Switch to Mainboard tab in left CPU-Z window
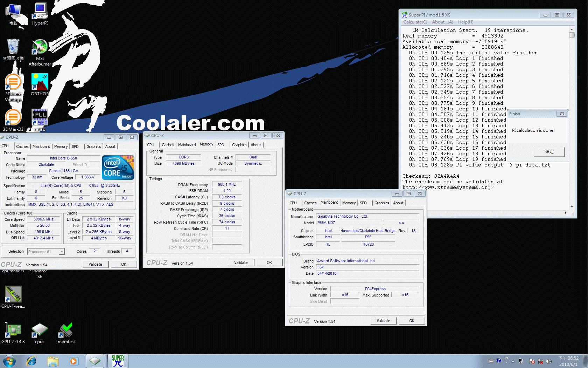Image resolution: width=588 pixels, height=368 pixels. 41,146
